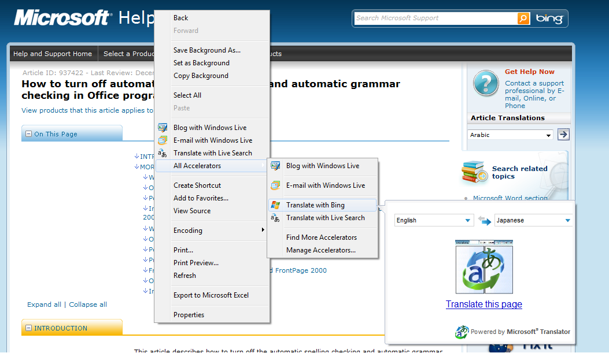This screenshot has height=364, width=609.
Task: Click the Blog with Windows Live submenu icon
Action: [276, 166]
